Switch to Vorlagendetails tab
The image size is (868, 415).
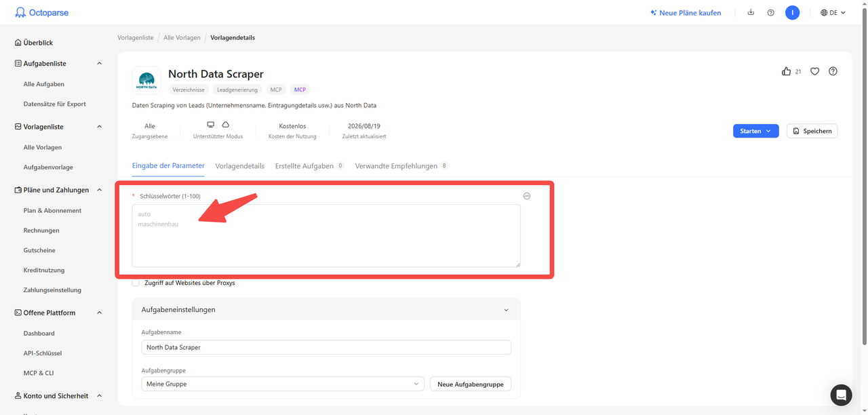(240, 165)
